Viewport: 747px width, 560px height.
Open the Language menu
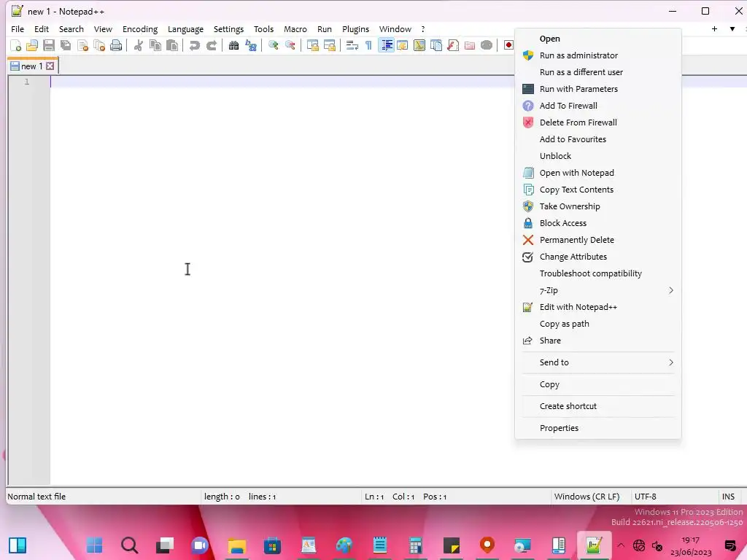click(x=185, y=29)
